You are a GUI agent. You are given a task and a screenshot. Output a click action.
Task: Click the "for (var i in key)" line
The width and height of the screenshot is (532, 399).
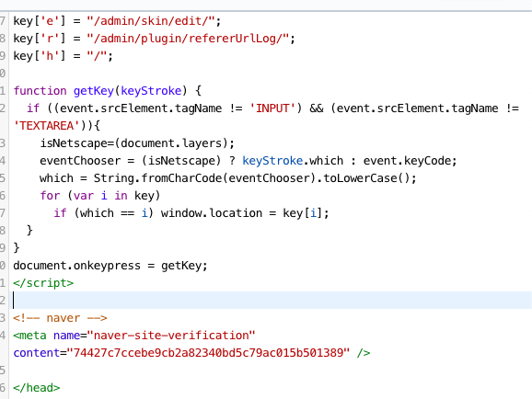coord(99,196)
